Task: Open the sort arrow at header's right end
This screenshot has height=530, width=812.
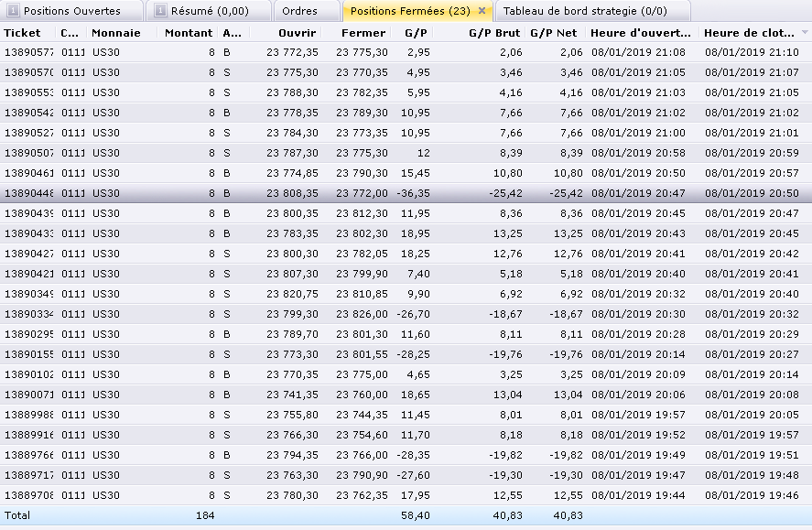Action: coord(805,32)
